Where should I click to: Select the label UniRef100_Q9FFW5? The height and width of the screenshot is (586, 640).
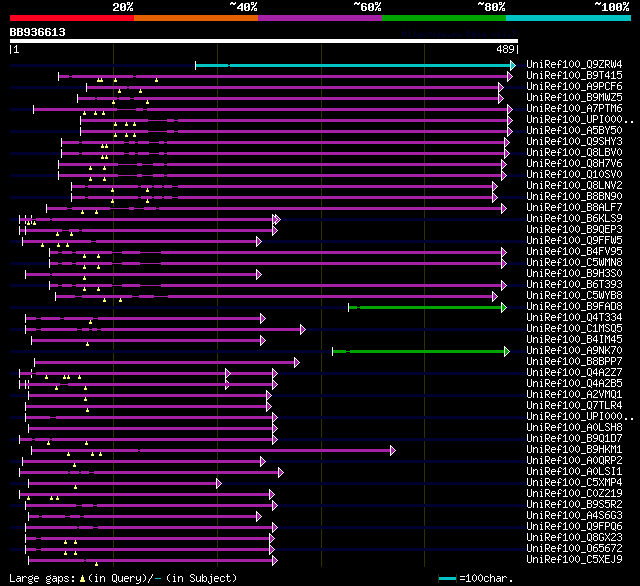click(574, 240)
